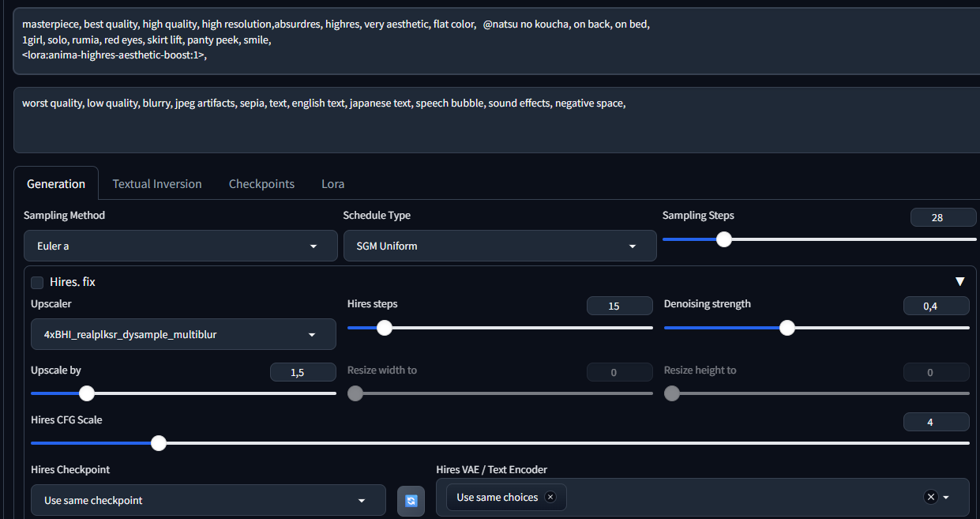Clear all Hires VAE / Text Encoder selections
The image size is (980, 519).
tap(930, 497)
